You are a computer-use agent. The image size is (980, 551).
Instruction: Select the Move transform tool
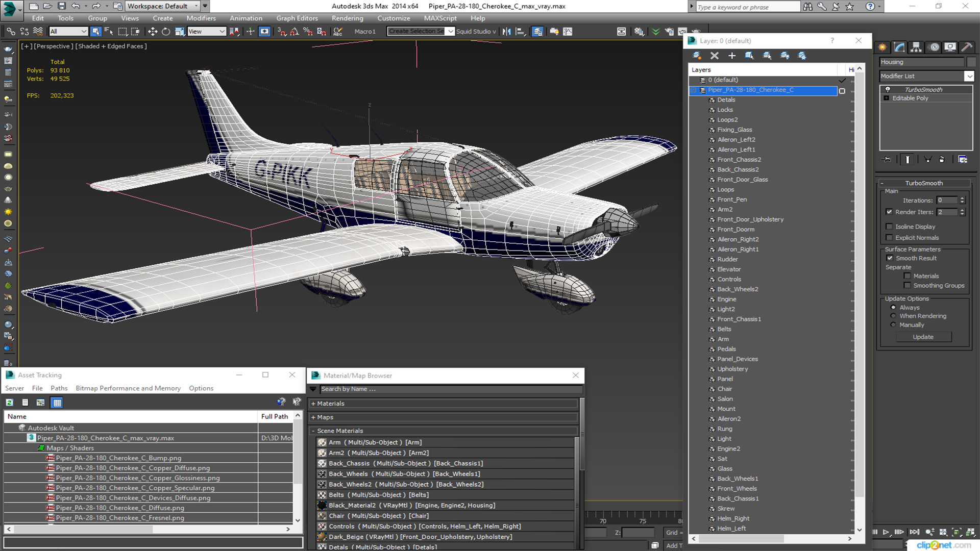[x=152, y=32]
